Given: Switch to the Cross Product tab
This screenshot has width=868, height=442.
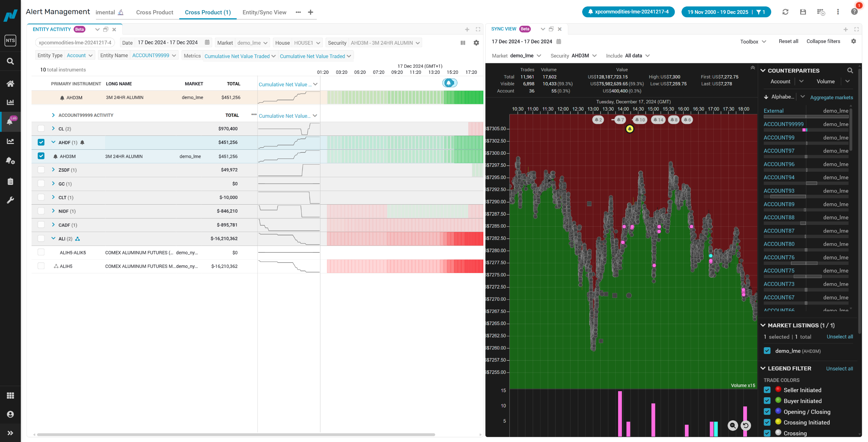Looking at the screenshot, I should pyautogui.click(x=155, y=12).
